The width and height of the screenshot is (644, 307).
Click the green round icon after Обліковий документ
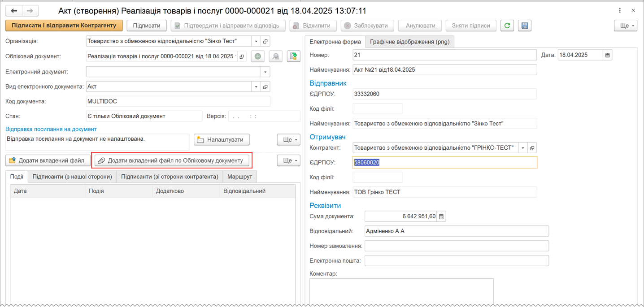[x=257, y=56]
